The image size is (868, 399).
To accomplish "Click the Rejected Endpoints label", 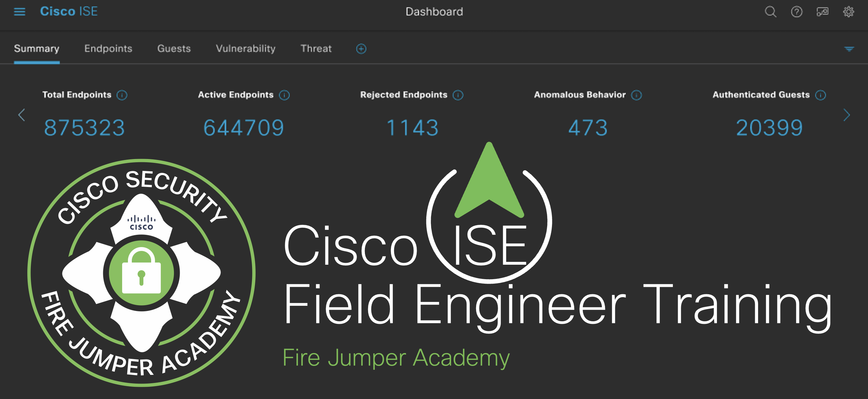I will [x=404, y=95].
